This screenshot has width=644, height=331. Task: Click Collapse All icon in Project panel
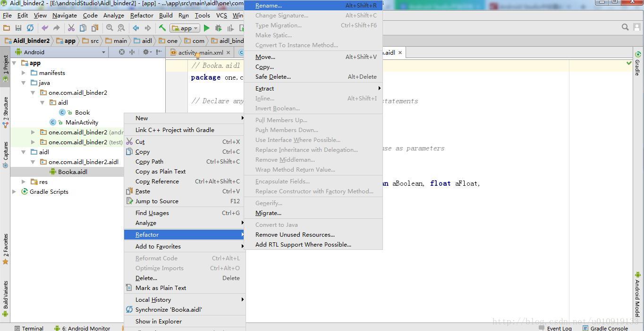click(x=132, y=52)
